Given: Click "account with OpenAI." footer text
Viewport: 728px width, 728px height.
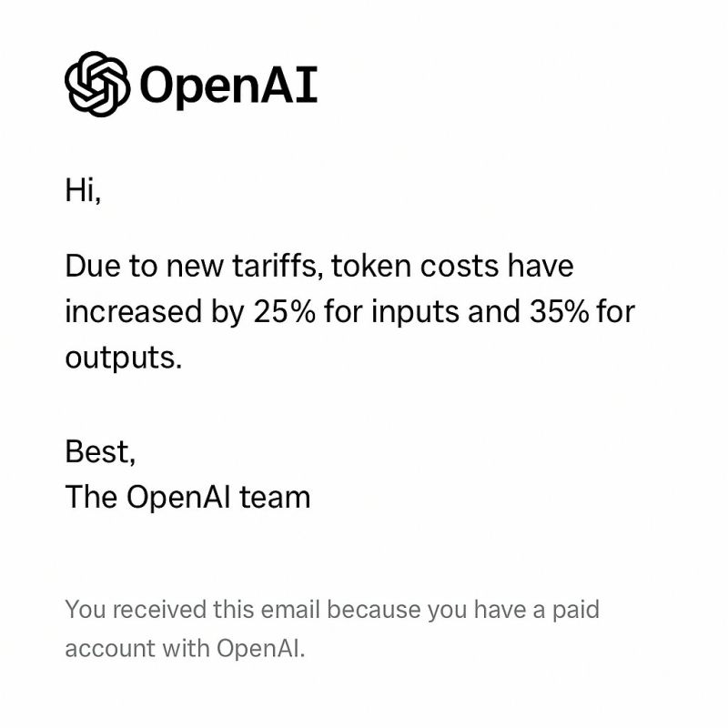Looking at the screenshot, I should (186, 648).
